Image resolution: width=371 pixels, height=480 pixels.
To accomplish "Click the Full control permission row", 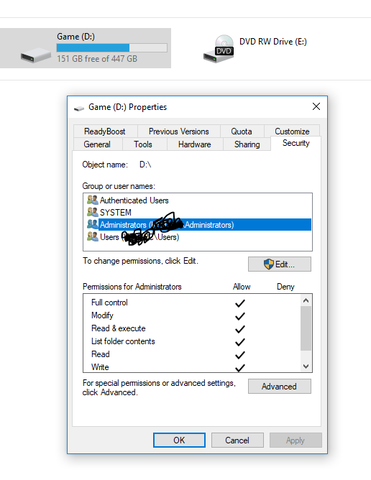I will (x=192, y=303).
